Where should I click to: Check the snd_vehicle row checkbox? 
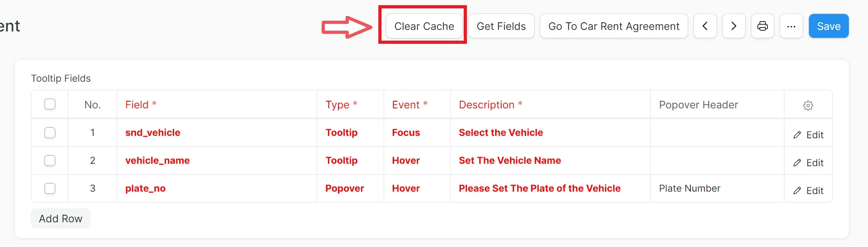pos(50,133)
